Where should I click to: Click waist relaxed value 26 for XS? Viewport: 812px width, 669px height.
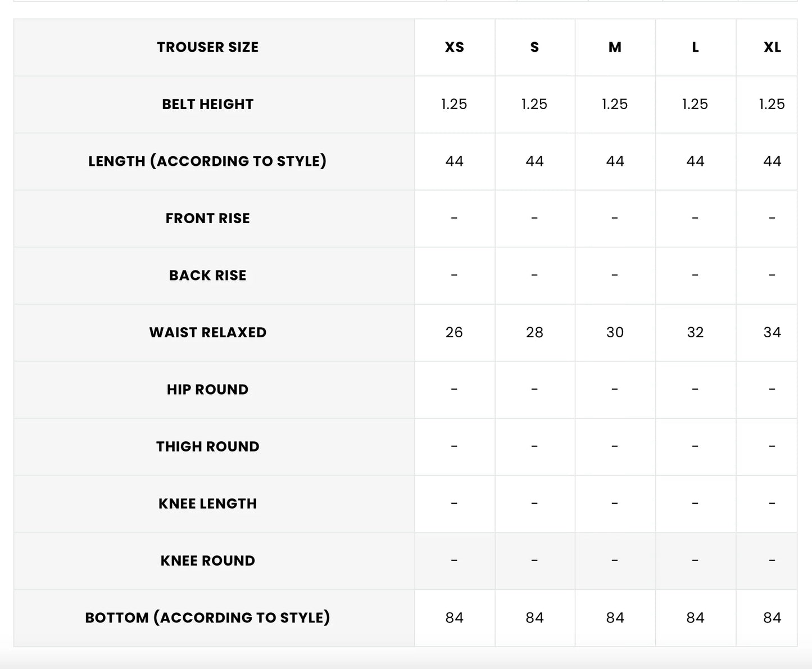click(454, 332)
